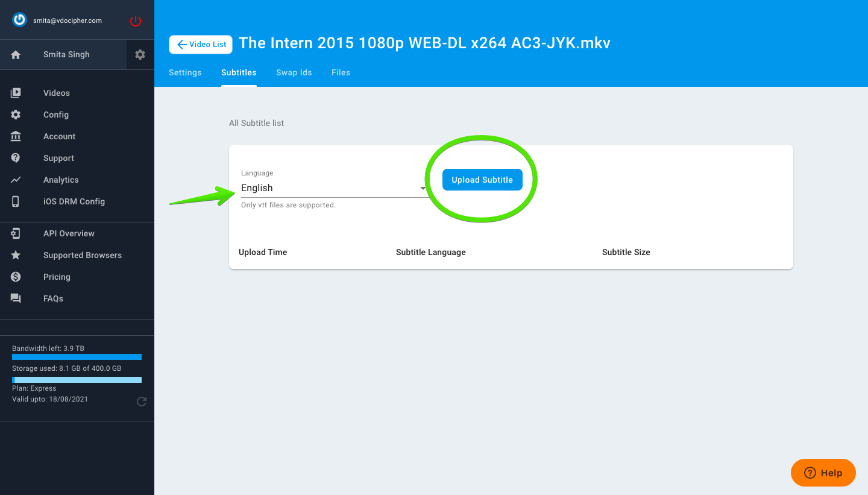Click the Bandwidth left progress bar
Viewport: 868px width, 495px height.
pos(77,357)
